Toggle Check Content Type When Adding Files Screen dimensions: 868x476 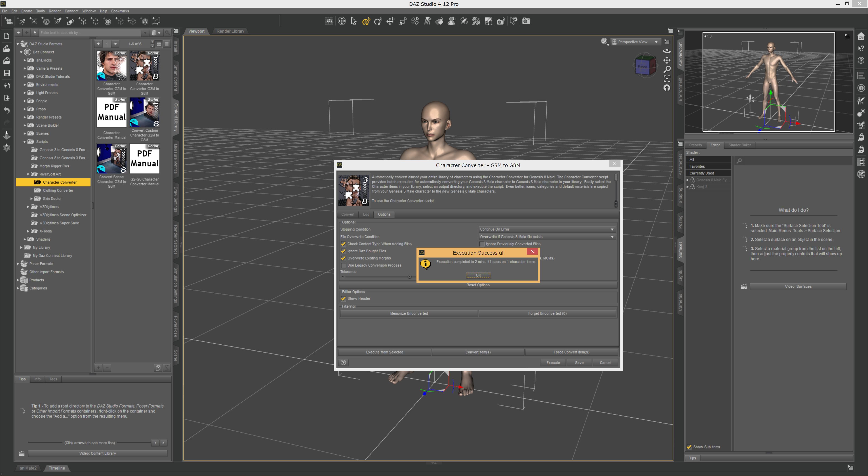[x=343, y=244]
